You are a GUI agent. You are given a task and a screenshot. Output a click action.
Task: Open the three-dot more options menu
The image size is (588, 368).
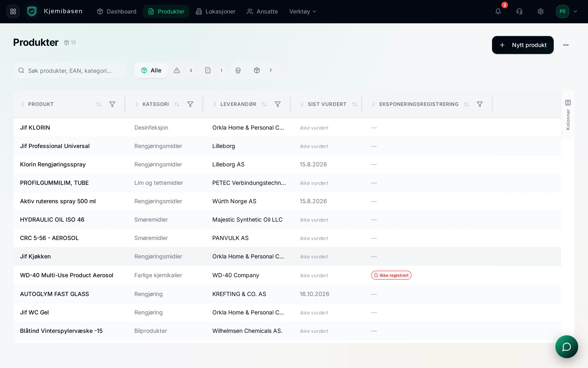566,45
